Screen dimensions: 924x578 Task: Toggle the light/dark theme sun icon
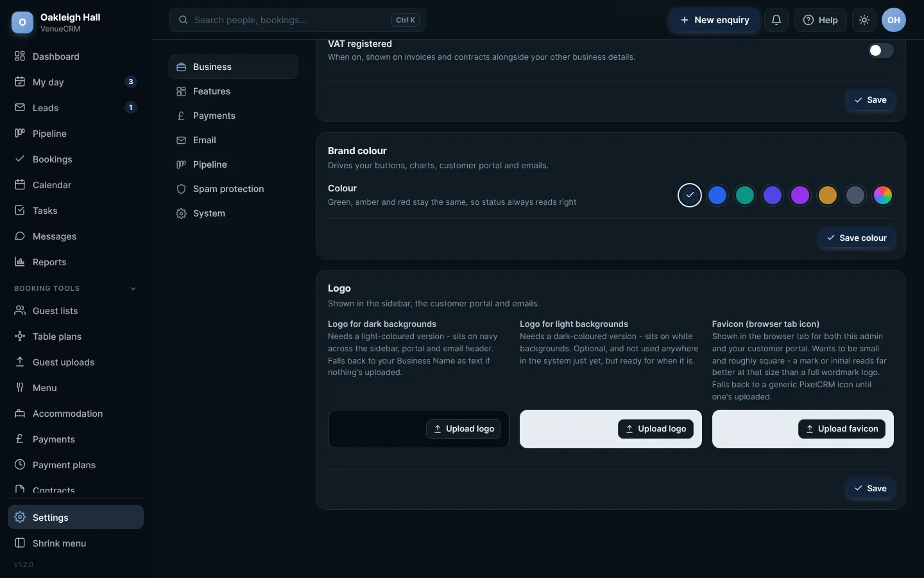pos(864,20)
